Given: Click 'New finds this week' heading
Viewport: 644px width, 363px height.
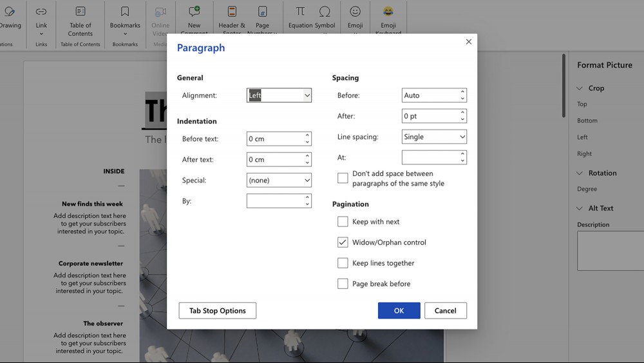Looking at the screenshot, I should [x=92, y=204].
